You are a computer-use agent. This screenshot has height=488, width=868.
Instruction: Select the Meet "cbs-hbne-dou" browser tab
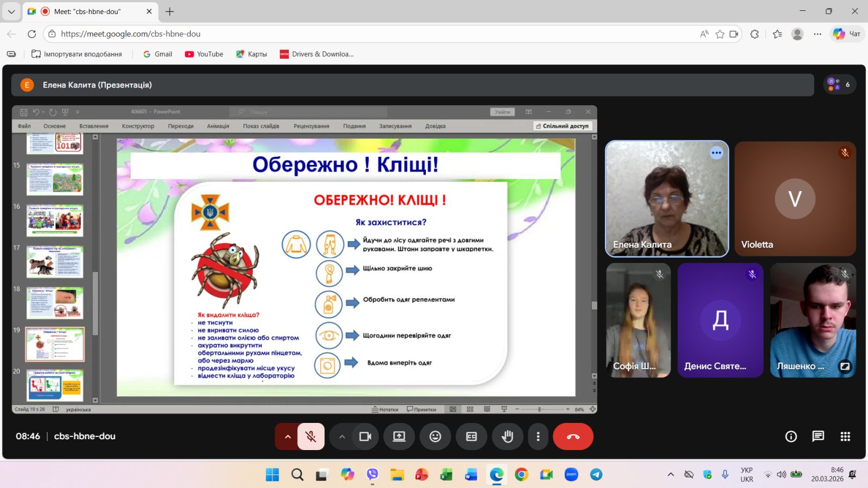point(88,11)
